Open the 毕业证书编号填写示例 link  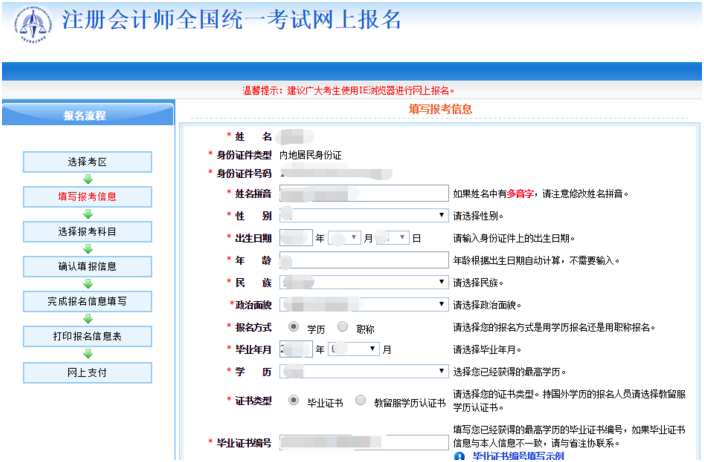point(518,457)
